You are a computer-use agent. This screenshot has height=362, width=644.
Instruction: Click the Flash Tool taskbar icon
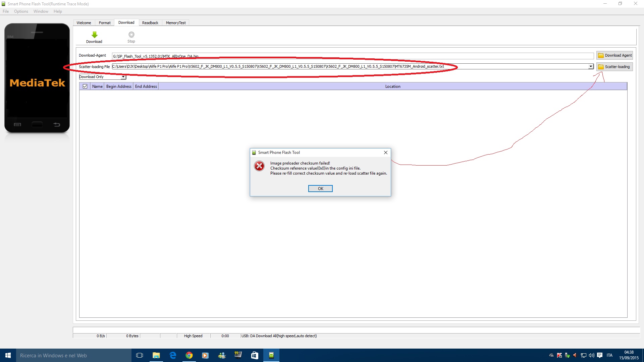[271, 355]
